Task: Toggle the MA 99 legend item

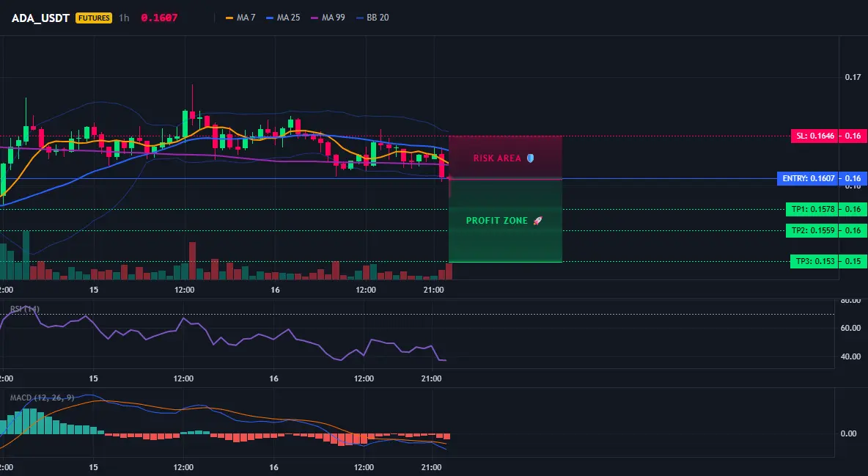Action: (328, 18)
